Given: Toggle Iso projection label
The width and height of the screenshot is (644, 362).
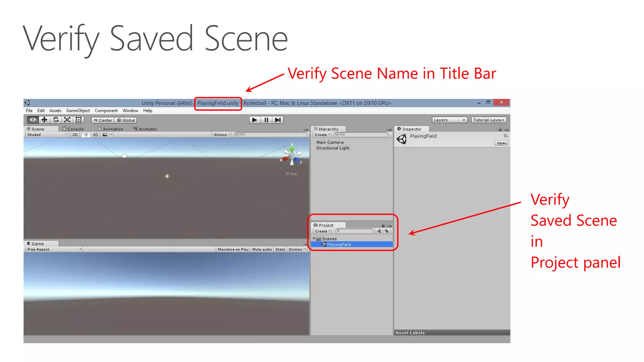Looking at the screenshot, I should (x=291, y=174).
